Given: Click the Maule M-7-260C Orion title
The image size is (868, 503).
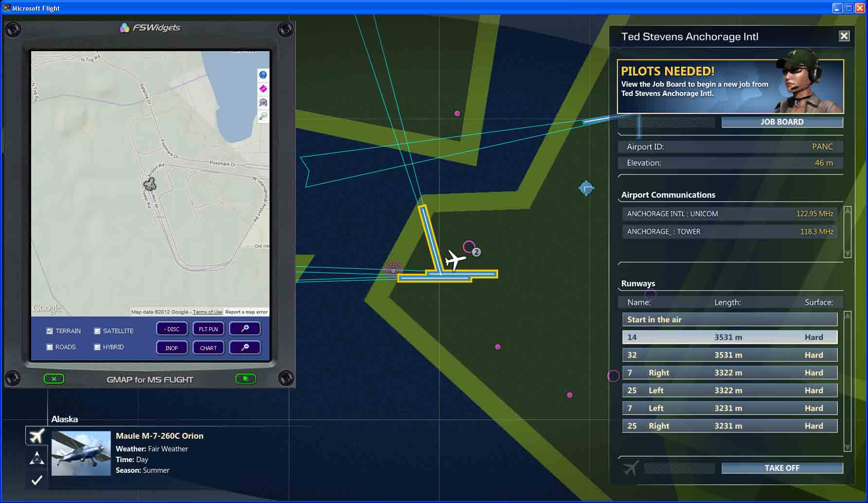Looking at the screenshot, I should click(160, 436).
